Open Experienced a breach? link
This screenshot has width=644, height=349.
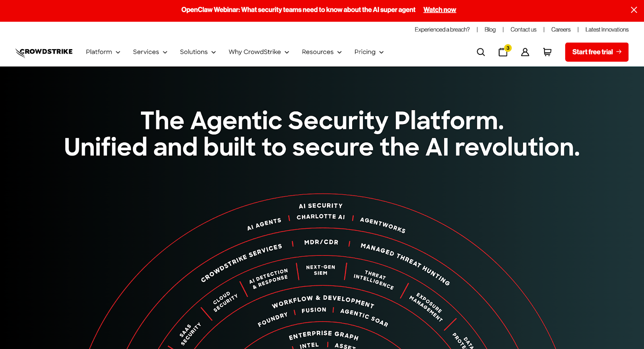pyautogui.click(x=442, y=29)
